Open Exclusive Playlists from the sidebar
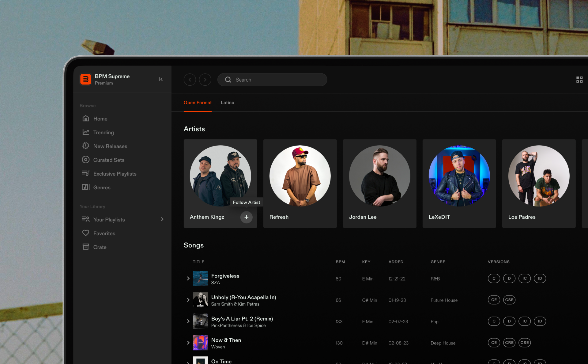This screenshot has width=588, height=364. click(x=115, y=174)
